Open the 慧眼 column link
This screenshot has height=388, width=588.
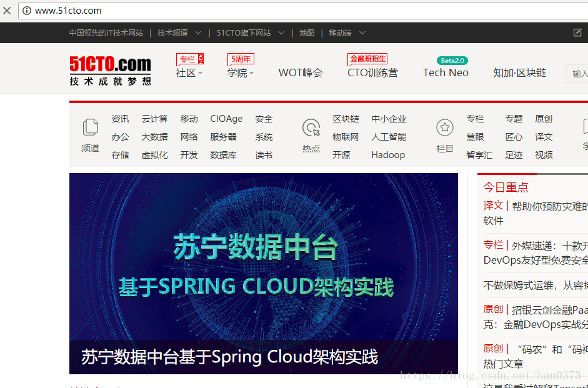click(x=475, y=137)
